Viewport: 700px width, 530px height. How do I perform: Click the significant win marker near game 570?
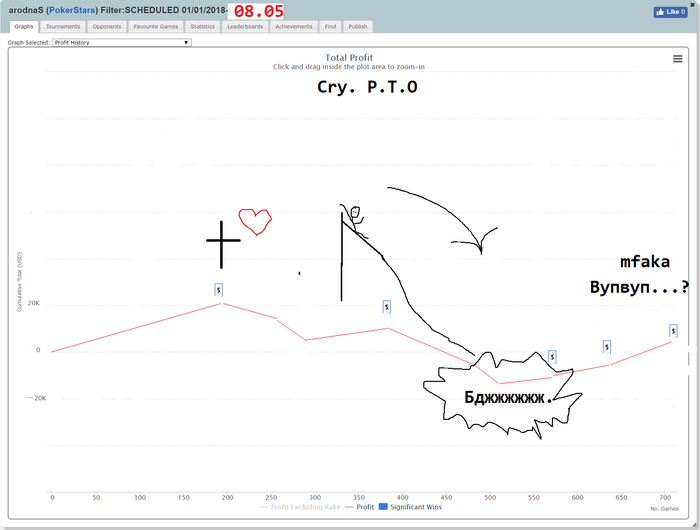click(552, 357)
